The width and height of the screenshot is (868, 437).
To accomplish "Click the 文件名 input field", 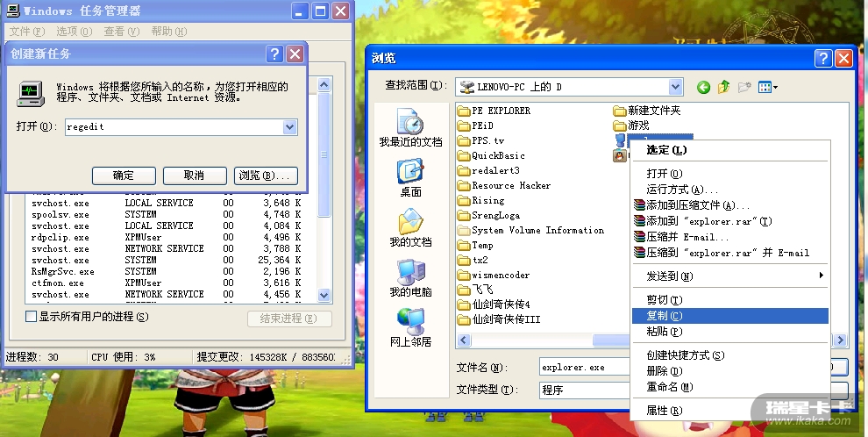I will tap(586, 367).
